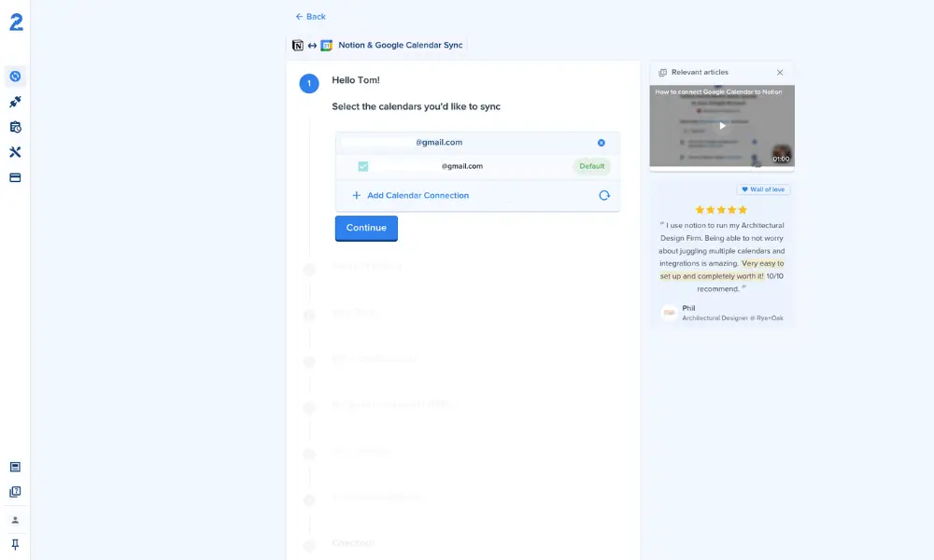Open the credit card billing icon
Viewport: 934px width, 560px height.
click(15, 177)
